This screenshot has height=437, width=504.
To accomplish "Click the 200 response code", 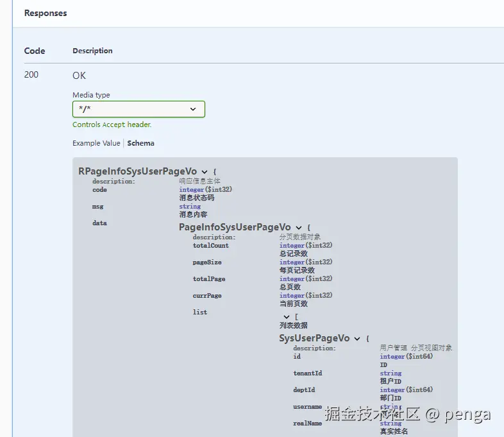I will click(31, 74).
